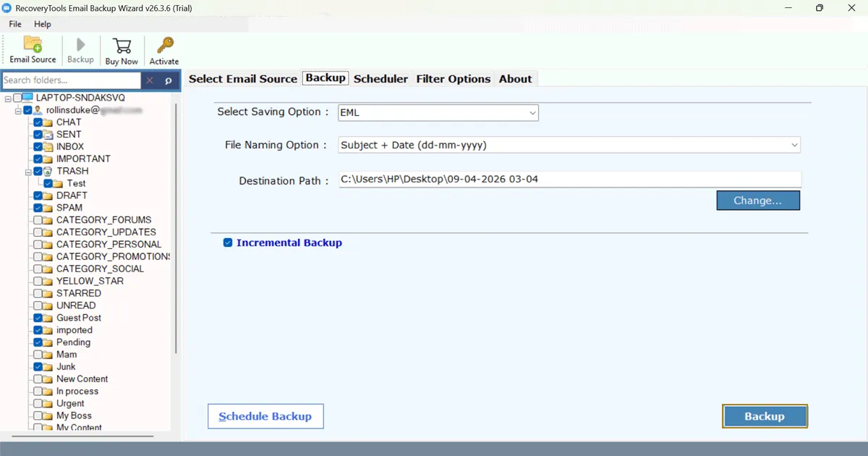The height and width of the screenshot is (456, 868).
Task: Switch to Select Email Source tab
Action: point(243,79)
